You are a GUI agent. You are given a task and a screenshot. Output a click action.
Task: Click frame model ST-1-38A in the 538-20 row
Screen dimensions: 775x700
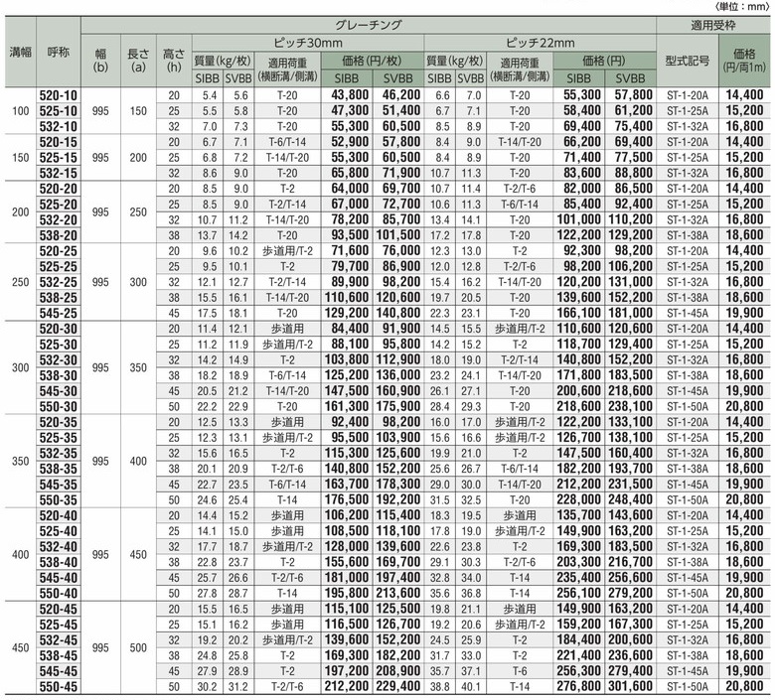pyautogui.click(x=687, y=235)
